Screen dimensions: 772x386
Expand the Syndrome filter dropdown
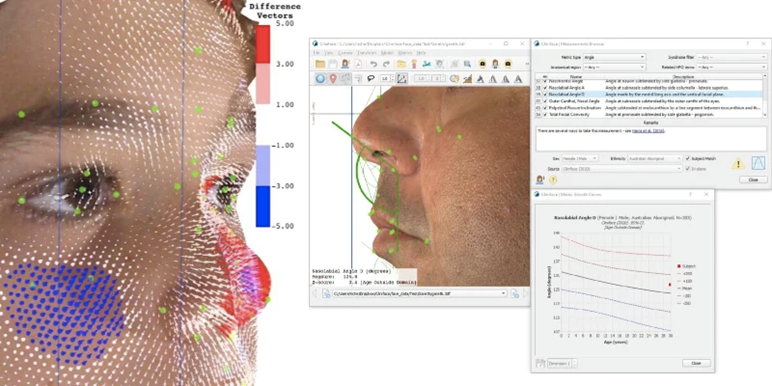(x=732, y=57)
